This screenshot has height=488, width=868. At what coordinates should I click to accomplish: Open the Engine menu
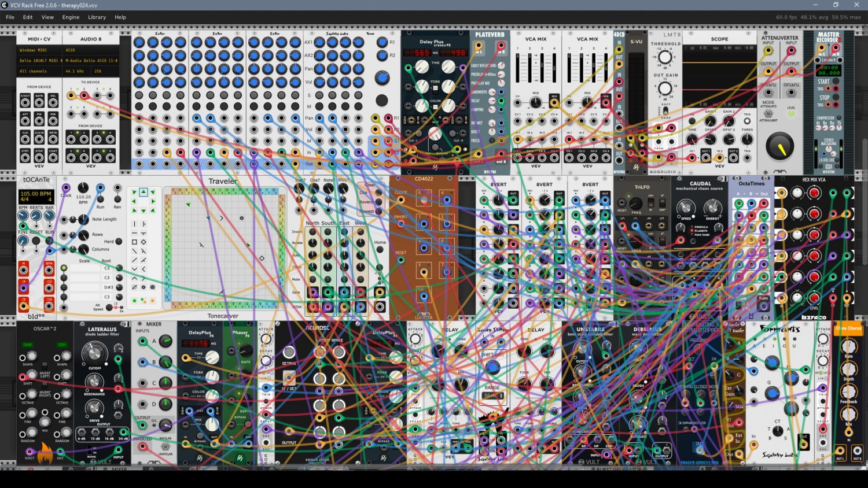[71, 17]
